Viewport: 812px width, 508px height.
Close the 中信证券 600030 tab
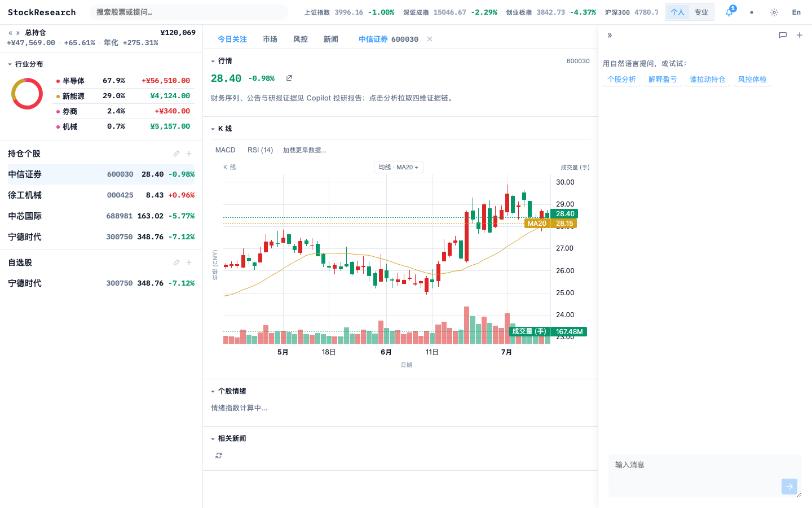[x=430, y=39]
